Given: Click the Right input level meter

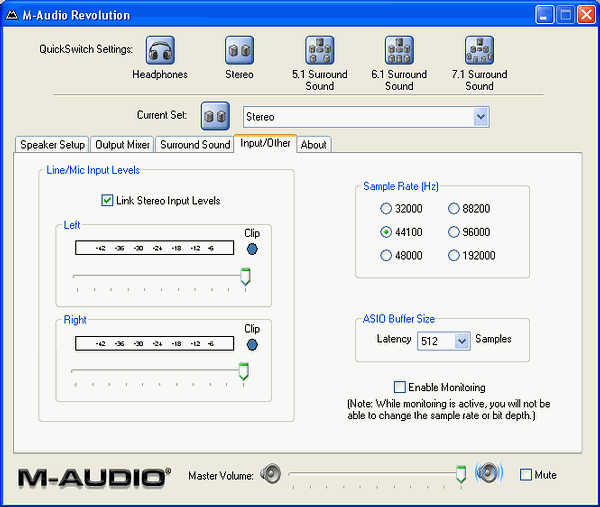Looking at the screenshot, I should pos(155,343).
